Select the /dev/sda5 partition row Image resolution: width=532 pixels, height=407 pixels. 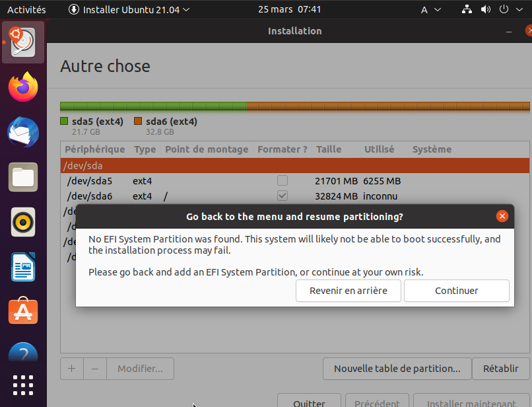pos(295,181)
